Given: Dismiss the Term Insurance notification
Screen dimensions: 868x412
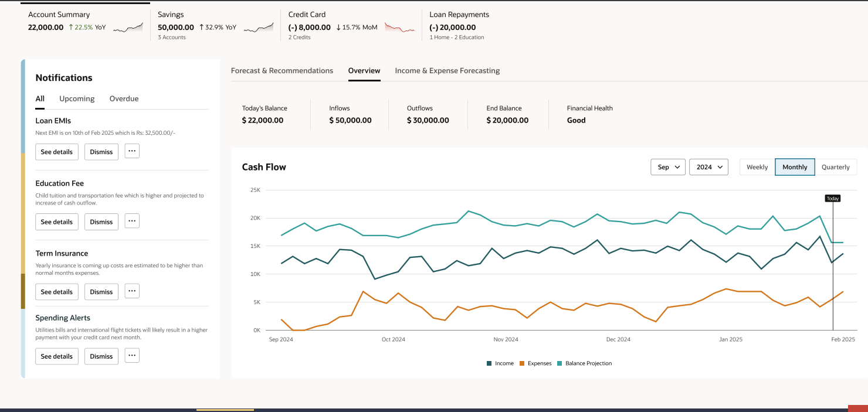Looking at the screenshot, I should point(101,292).
